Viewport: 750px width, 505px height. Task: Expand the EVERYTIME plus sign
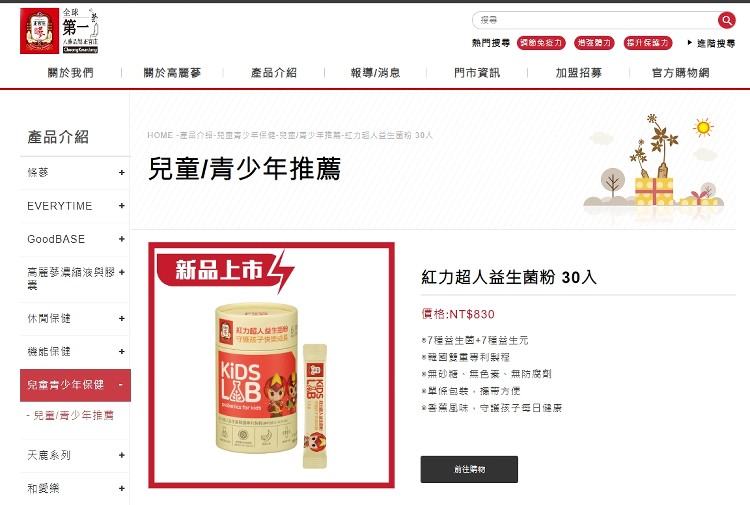(x=121, y=206)
